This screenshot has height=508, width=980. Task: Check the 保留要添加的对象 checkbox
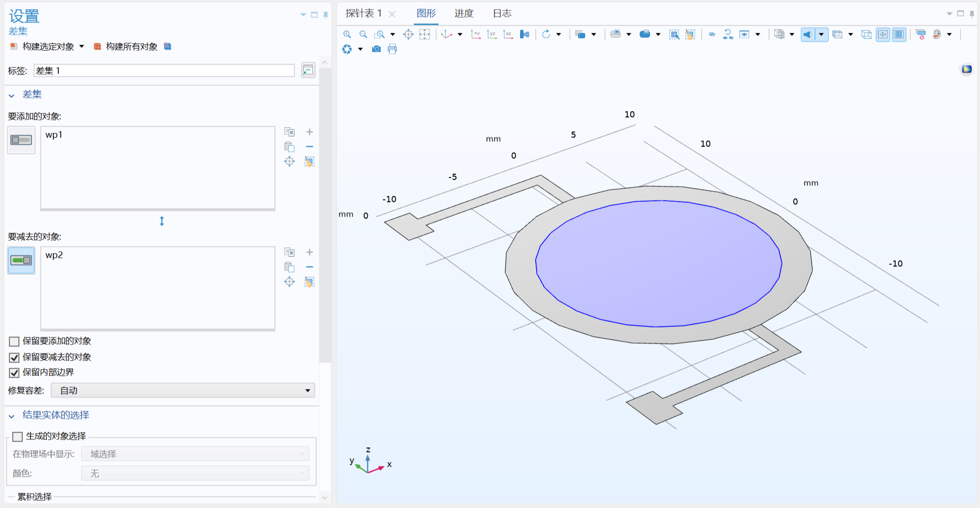pos(14,341)
